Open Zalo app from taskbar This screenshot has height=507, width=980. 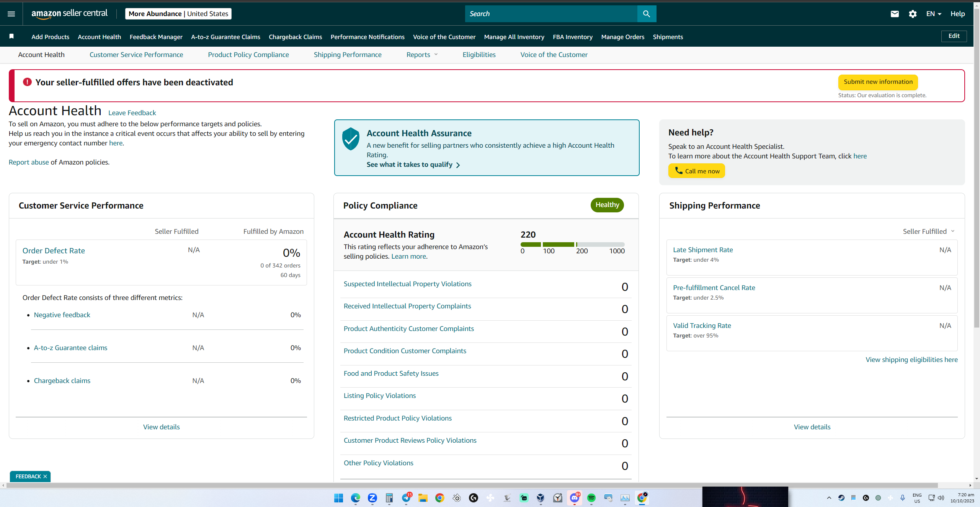[x=372, y=498]
